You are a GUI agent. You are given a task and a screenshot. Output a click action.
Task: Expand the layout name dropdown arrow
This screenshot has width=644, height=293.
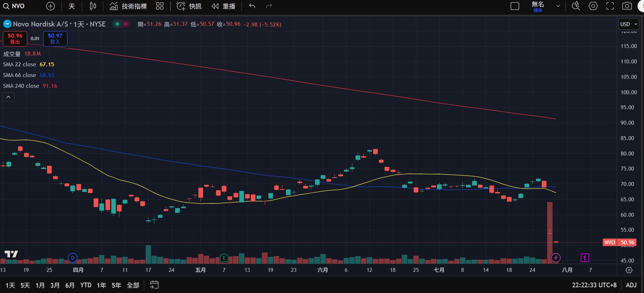(x=558, y=6)
